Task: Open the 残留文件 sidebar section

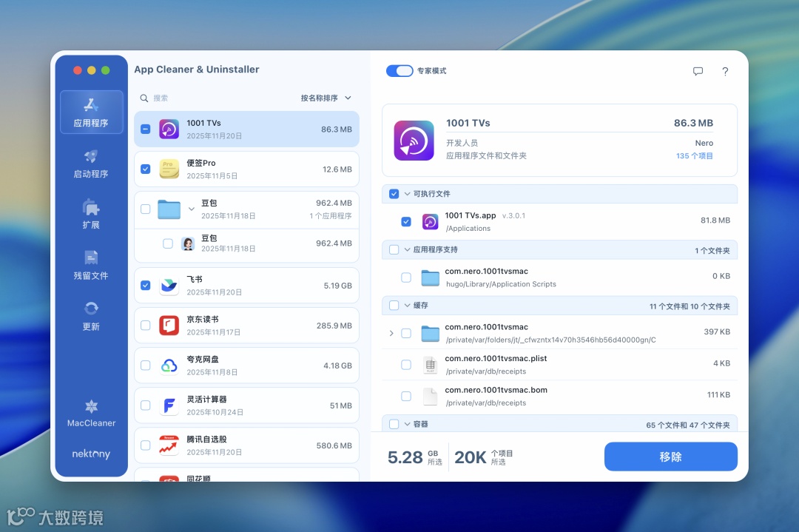Action: tap(91, 266)
